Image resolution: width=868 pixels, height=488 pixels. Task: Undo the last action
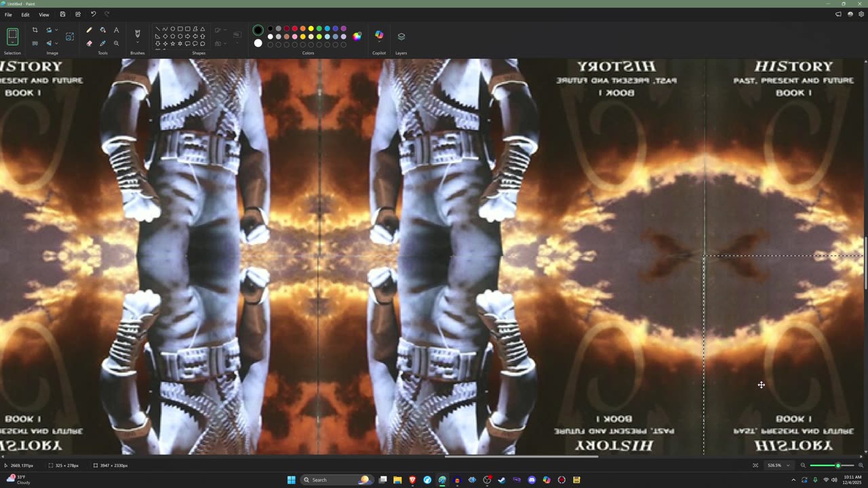pos(93,14)
